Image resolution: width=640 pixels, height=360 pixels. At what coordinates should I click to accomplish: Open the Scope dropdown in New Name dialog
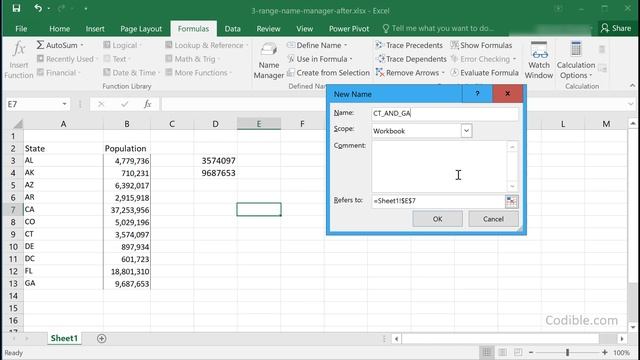click(x=466, y=131)
